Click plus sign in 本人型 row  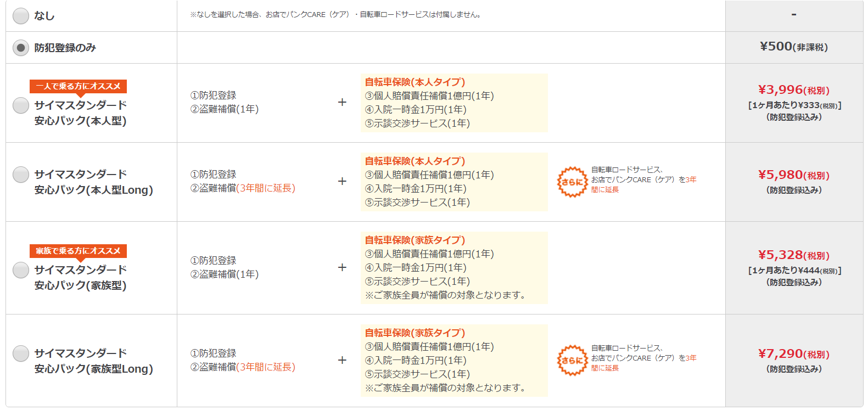(x=342, y=102)
